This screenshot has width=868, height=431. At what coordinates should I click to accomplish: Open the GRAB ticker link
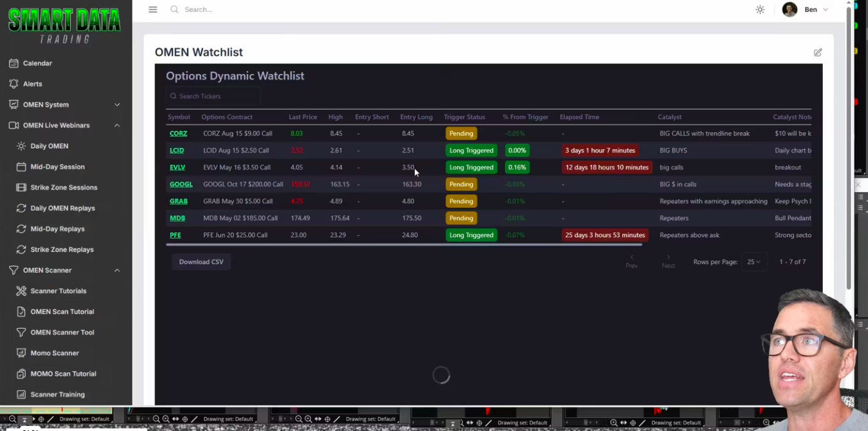pos(179,201)
